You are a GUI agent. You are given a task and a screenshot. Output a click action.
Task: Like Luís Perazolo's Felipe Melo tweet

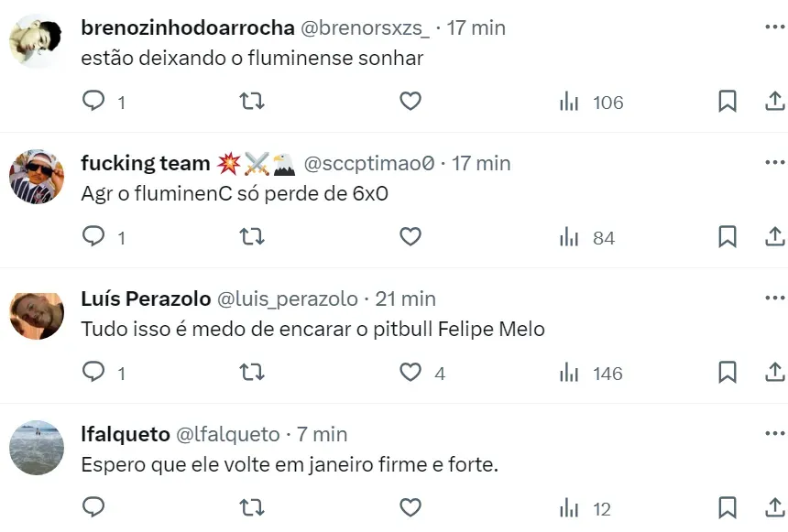(410, 373)
